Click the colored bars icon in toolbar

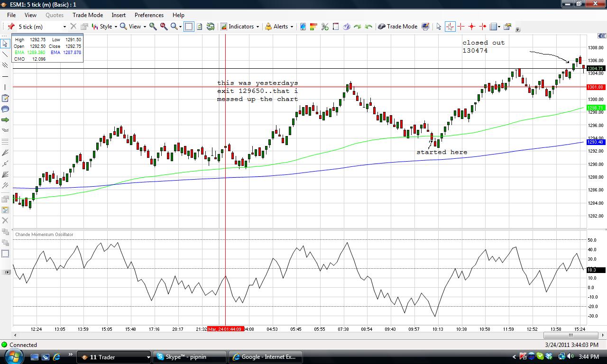point(313,27)
